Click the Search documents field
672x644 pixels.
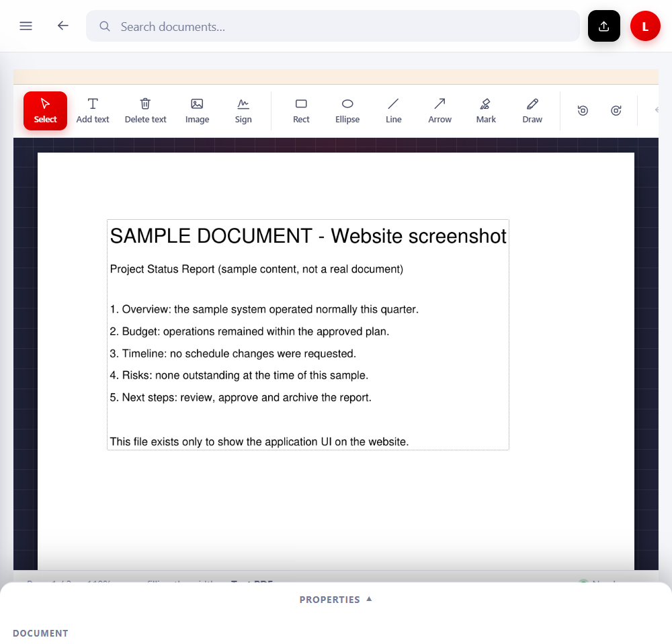click(x=333, y=26)
